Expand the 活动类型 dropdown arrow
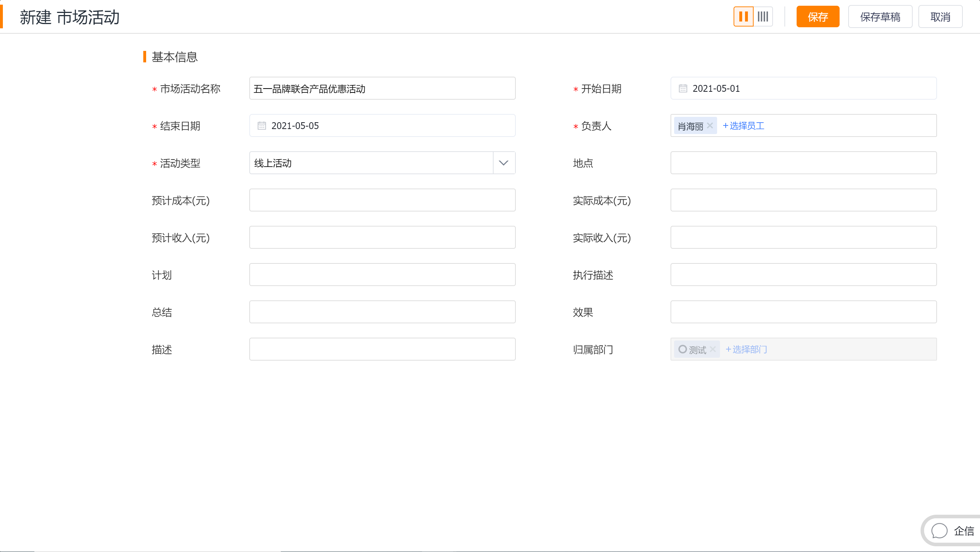980x552 pixels. [x=504, y=163]
